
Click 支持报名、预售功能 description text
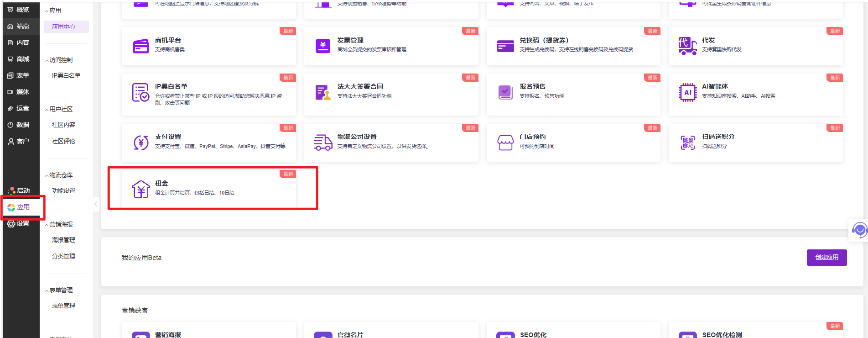click(542, 96)
